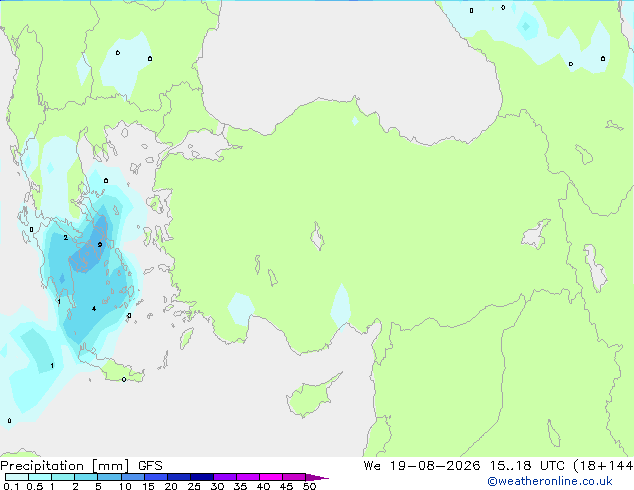Click the island of Cyprus on map
Image resolution: width=634 pixels, height=490 pixels.
[x=311, y=395]
